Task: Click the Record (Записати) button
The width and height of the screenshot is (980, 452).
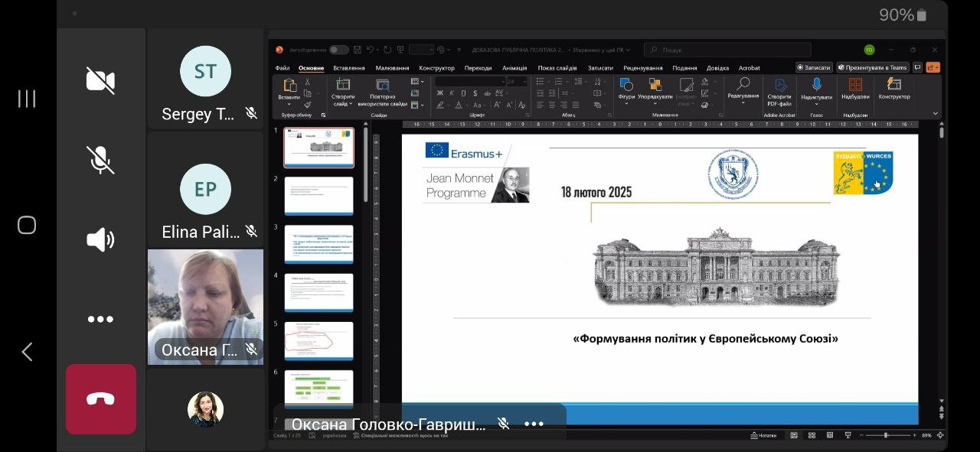Action: click(x=814, y=67)
